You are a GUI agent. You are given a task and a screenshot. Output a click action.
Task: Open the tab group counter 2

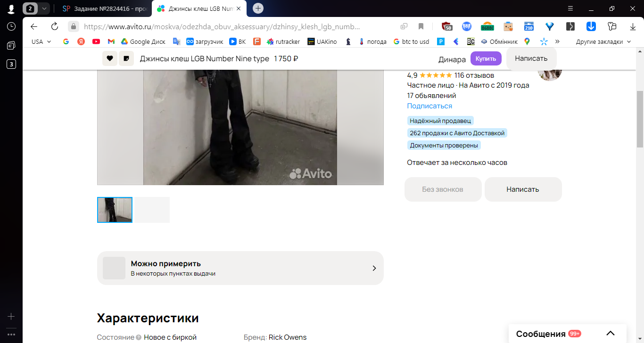point(30,8)
